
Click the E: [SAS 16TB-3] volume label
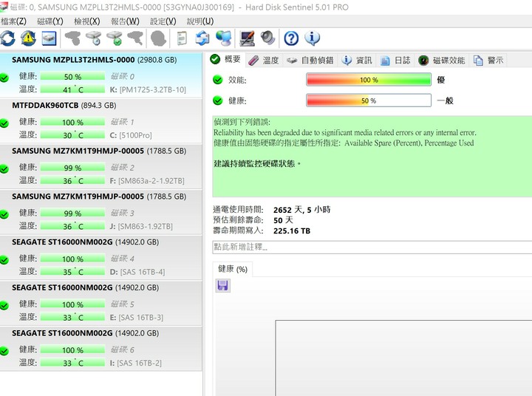(137, 317)
